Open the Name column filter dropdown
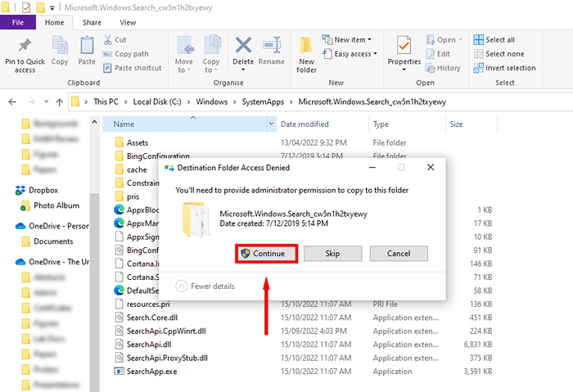Viewport: 573px width, 392px height. pyautogui.click(x=271, y=124)
